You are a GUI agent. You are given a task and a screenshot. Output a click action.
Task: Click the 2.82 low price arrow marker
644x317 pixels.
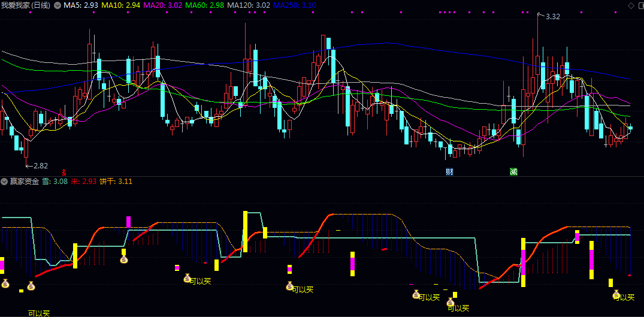point(37,166)
